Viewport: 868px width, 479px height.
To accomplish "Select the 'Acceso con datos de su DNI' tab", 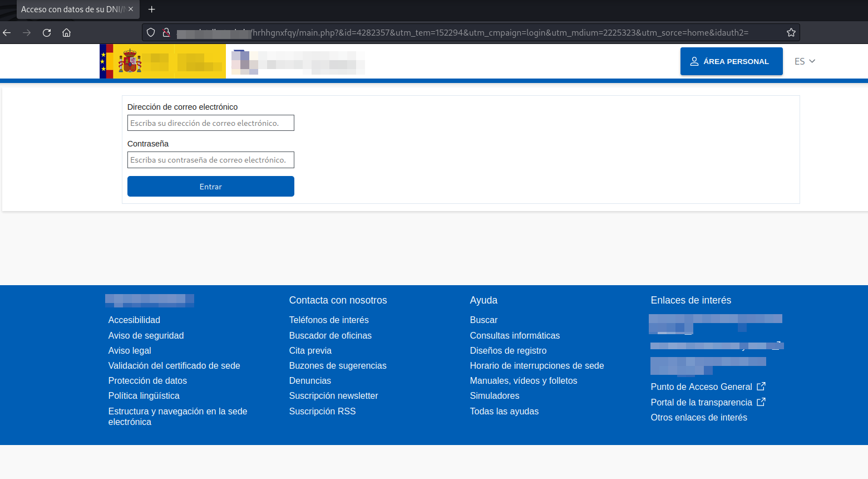I will pos(72,9).
